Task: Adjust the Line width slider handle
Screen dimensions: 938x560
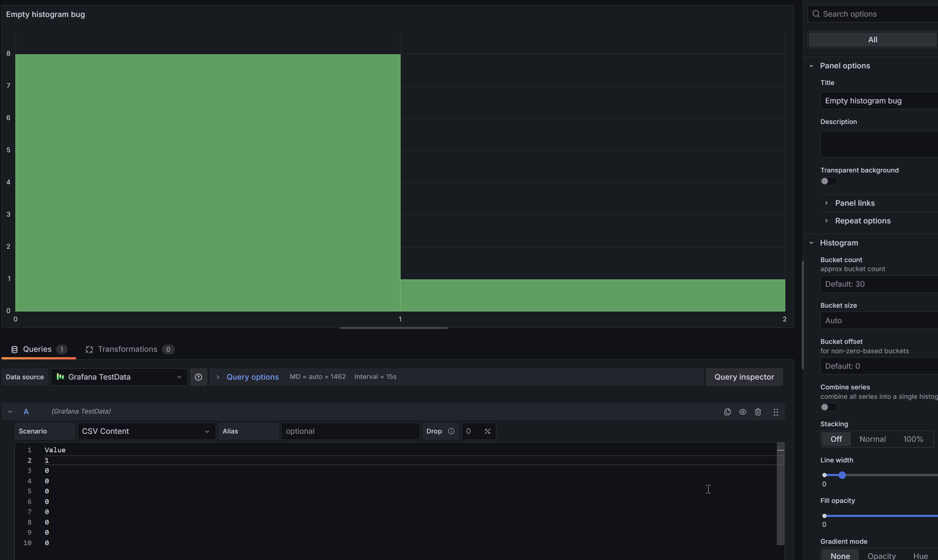Action: pyautogui.click(x=842, y=475)
